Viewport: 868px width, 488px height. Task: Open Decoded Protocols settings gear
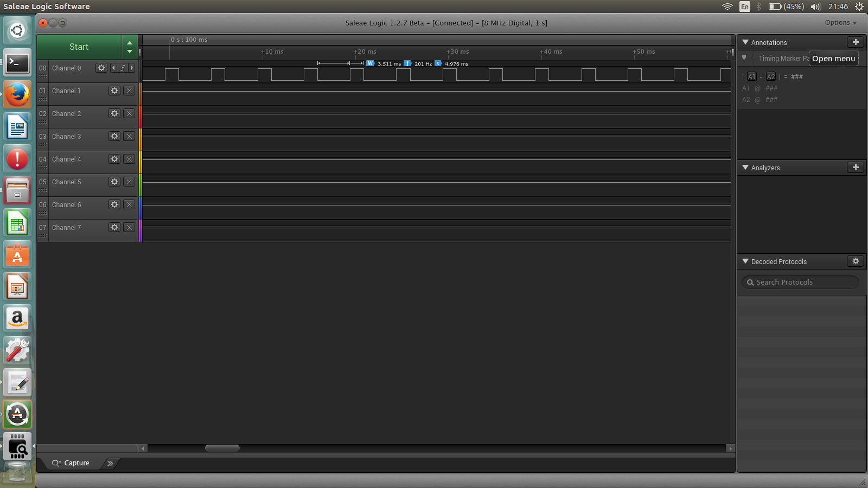[856, 261]
